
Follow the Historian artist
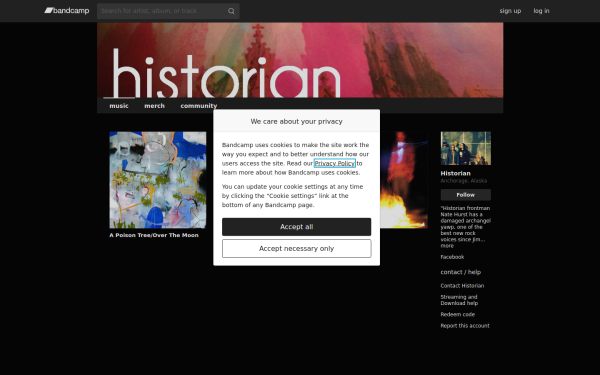[466, 195]
